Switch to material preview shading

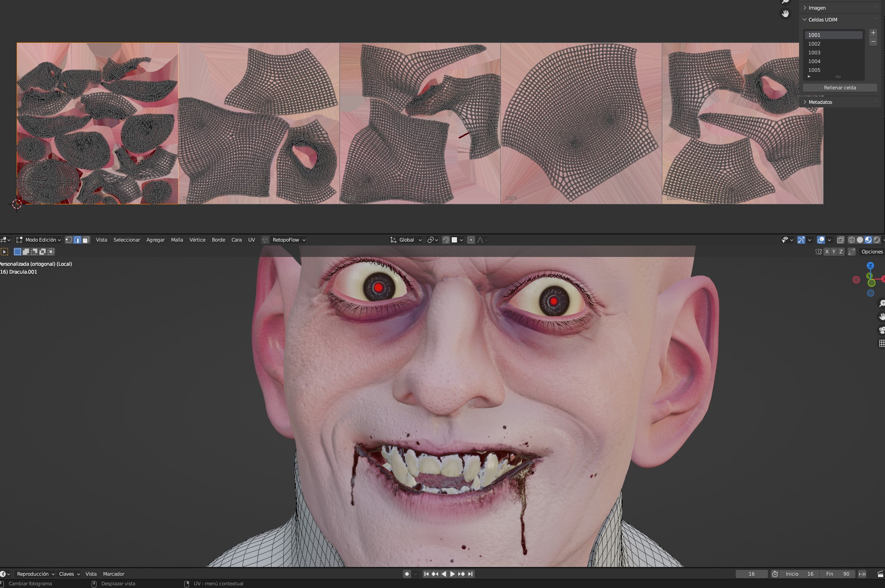(x=868, y=240)
